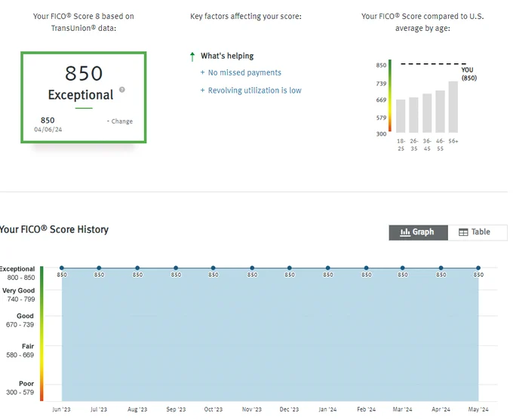Screen dimensions: 513x420
Task: Select the Aug '23 data point
Action: [137, 268]
